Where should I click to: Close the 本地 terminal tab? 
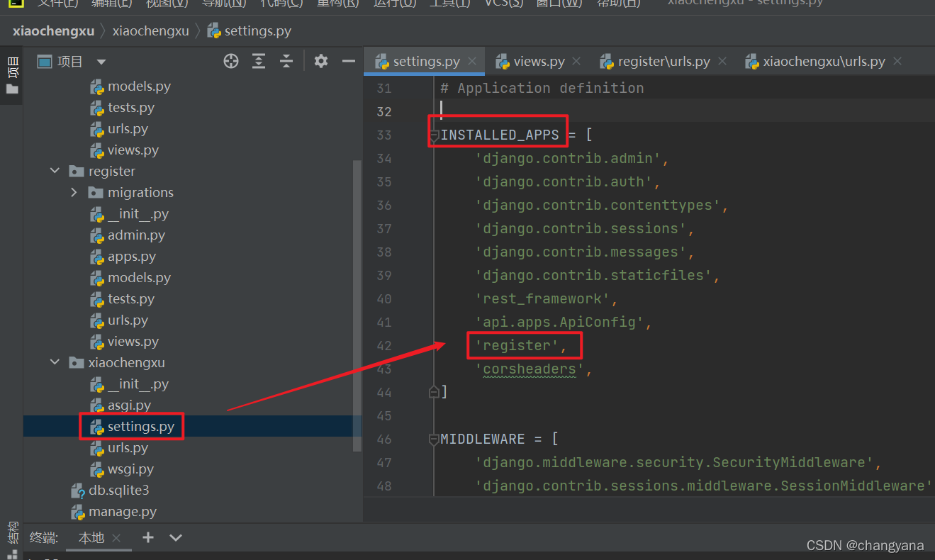(x=117, y=538)
